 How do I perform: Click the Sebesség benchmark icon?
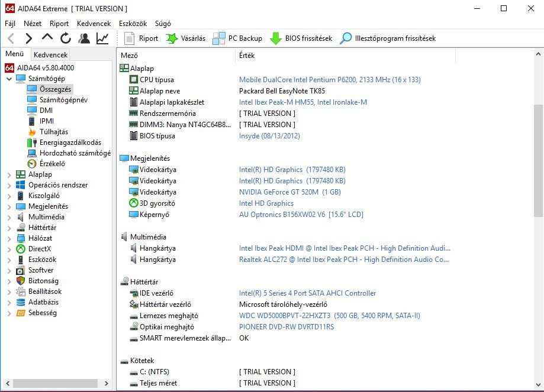pos(21,313)
